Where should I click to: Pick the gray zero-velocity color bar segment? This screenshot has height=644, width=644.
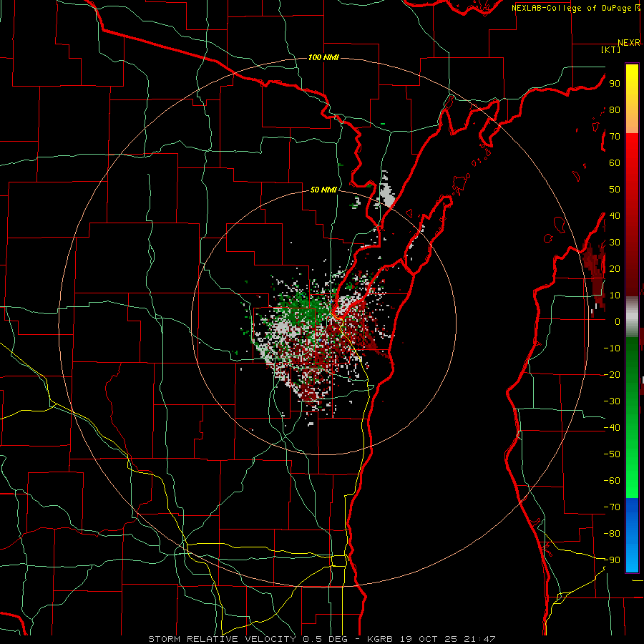pos(632,317)
